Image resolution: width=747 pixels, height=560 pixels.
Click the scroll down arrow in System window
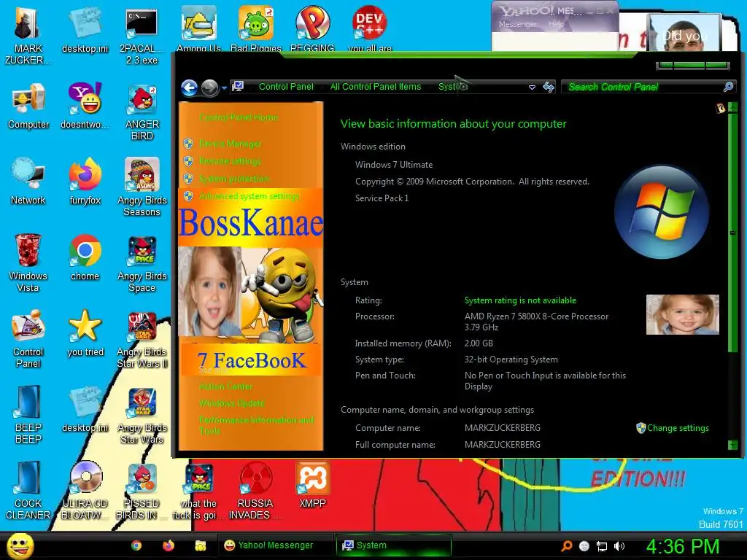(x=732, y=445)
